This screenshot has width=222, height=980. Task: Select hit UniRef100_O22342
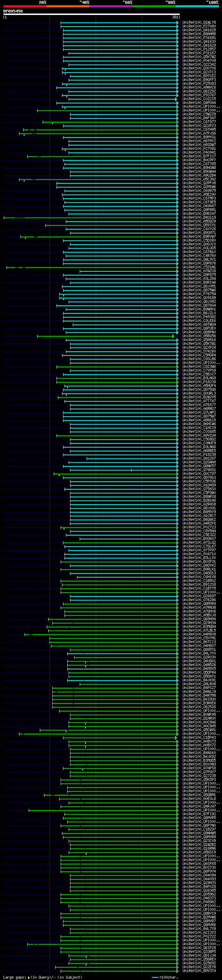click(199, 64)
